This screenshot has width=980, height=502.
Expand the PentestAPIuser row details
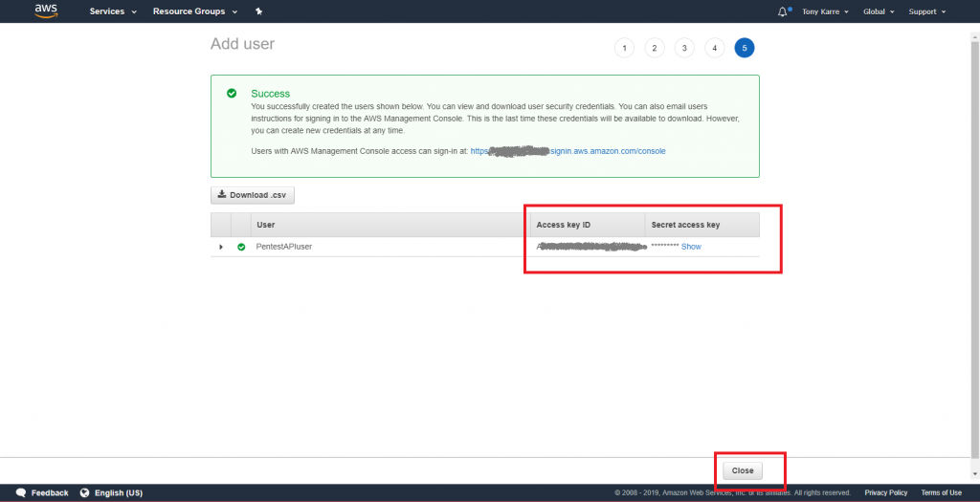[x=221, y=247]
